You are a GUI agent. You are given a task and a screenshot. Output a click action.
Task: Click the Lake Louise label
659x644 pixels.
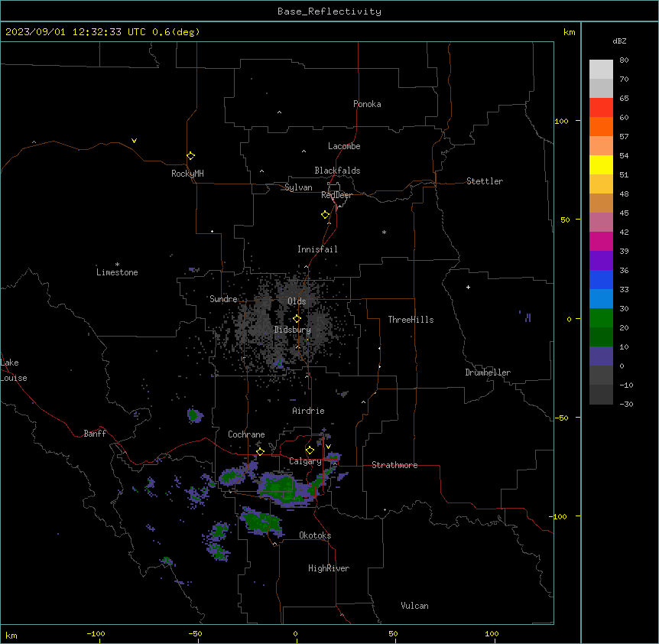click(14, 370)
